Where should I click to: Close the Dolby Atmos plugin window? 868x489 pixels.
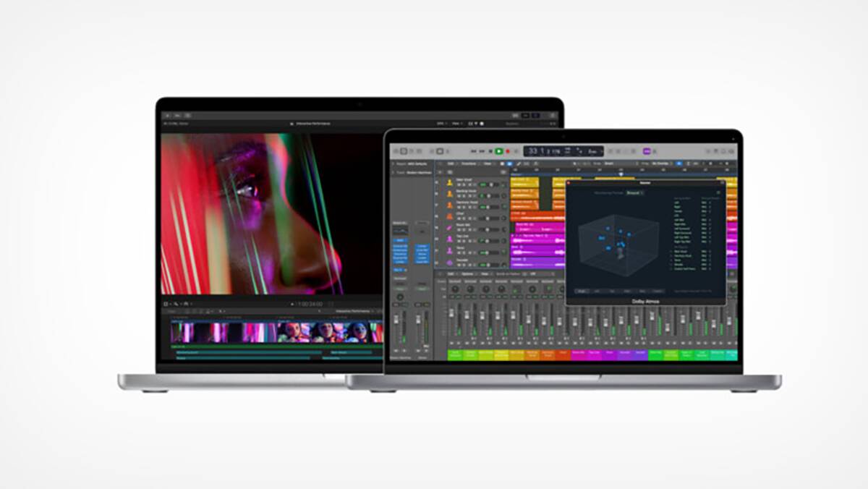(569, 183)
